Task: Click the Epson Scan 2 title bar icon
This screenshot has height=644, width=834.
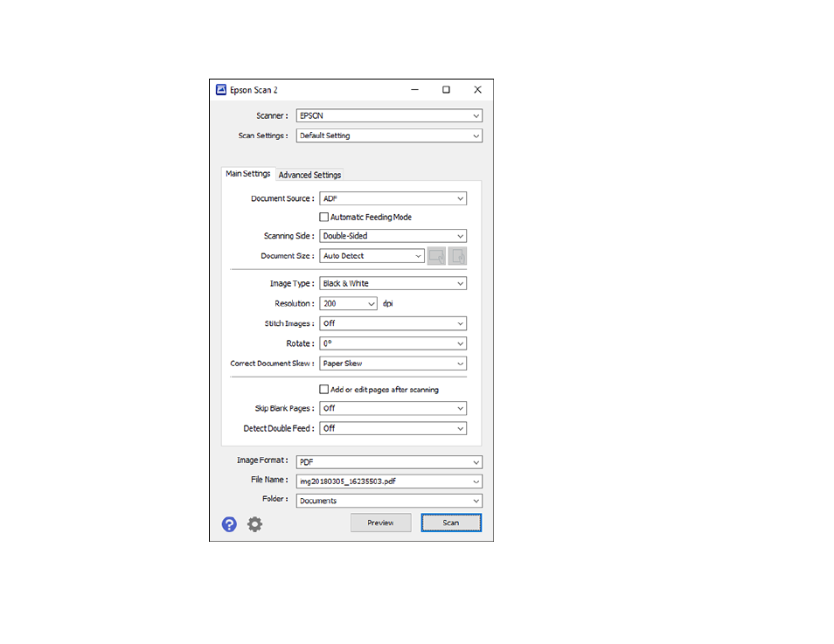Action: coord(221,90)
